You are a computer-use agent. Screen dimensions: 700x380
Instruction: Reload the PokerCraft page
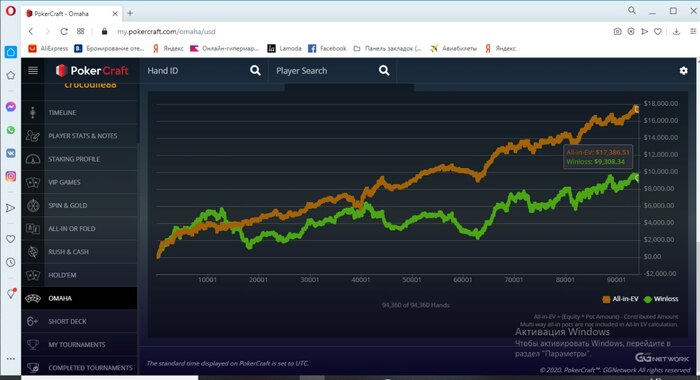[64, 31]
